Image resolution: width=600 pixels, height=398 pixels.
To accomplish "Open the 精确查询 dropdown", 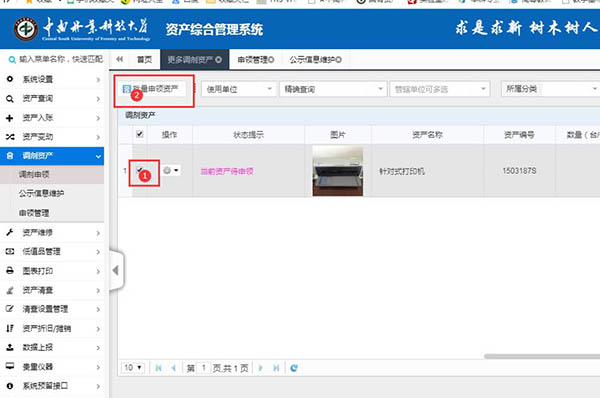I will coord(333,89).
